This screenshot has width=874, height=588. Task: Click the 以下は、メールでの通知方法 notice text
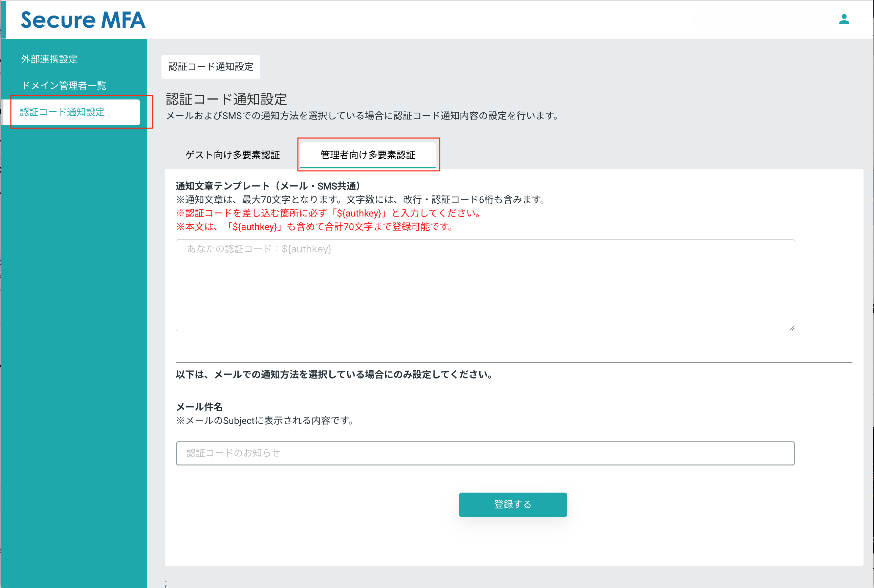click(x=334, y=374)
